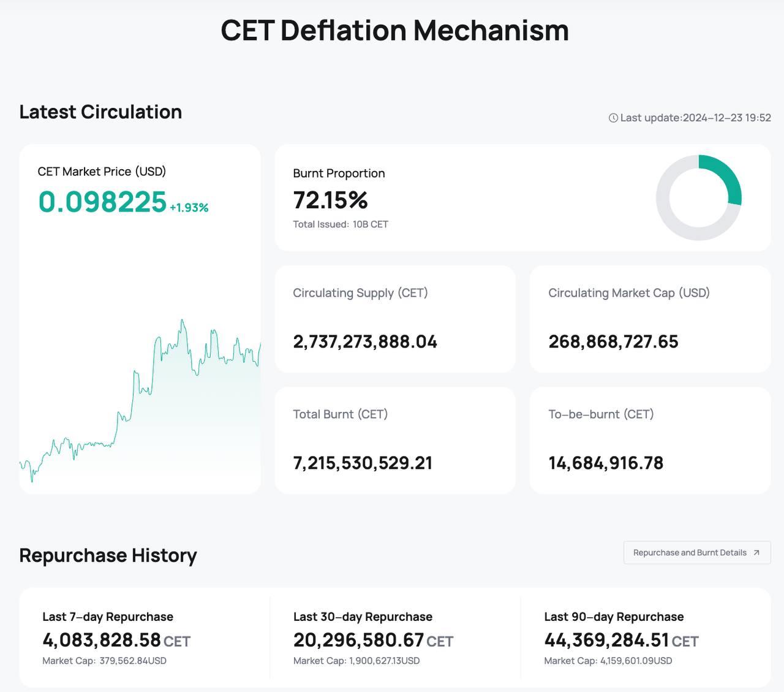Click the clock icon beside Last update

(x=613, y=118)
